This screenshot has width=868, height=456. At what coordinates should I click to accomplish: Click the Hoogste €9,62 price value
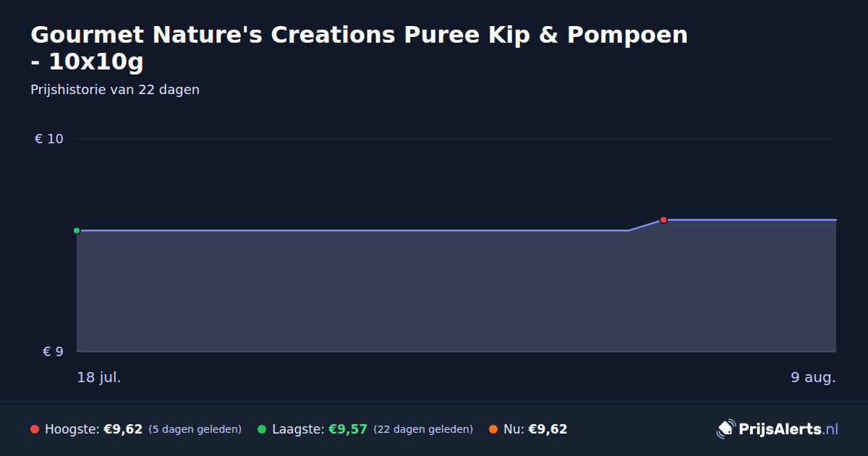pos(123,429)
